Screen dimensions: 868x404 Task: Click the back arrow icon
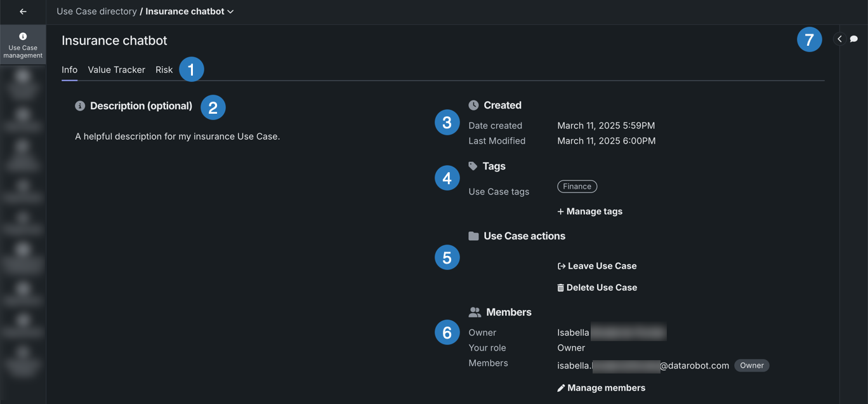coord(23,11)
